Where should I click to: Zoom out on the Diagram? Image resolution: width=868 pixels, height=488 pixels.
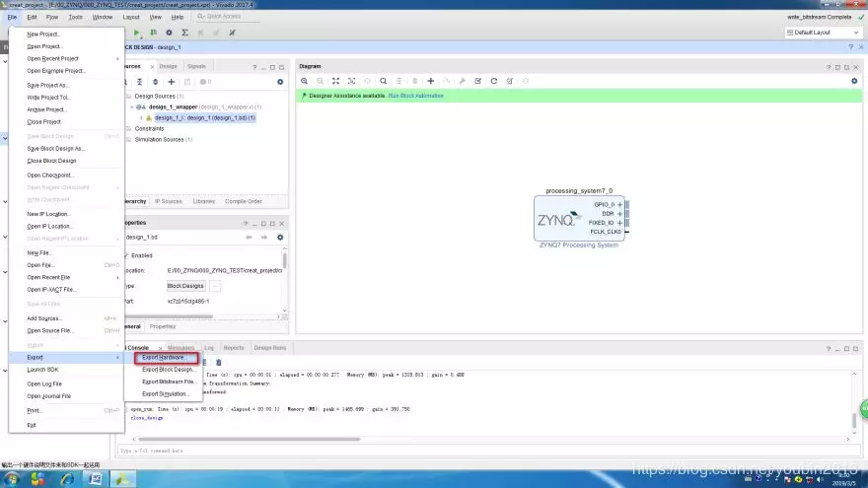320,81
